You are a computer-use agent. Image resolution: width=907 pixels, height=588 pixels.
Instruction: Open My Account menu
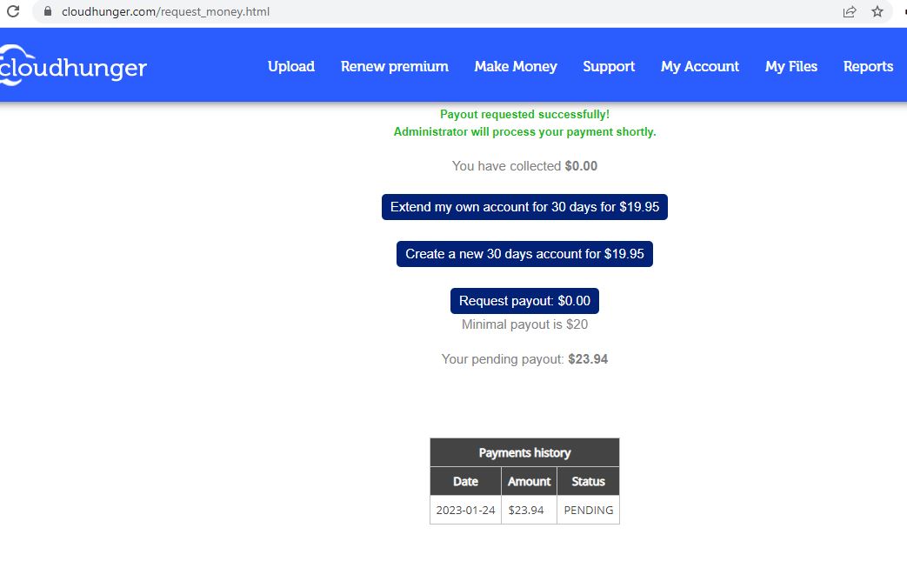pos(700,67)
